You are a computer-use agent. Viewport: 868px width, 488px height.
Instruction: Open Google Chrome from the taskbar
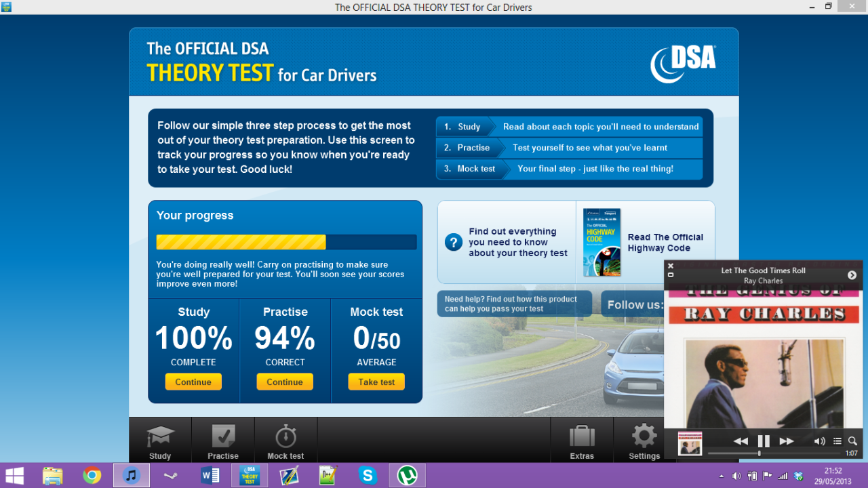coord(92,475)
